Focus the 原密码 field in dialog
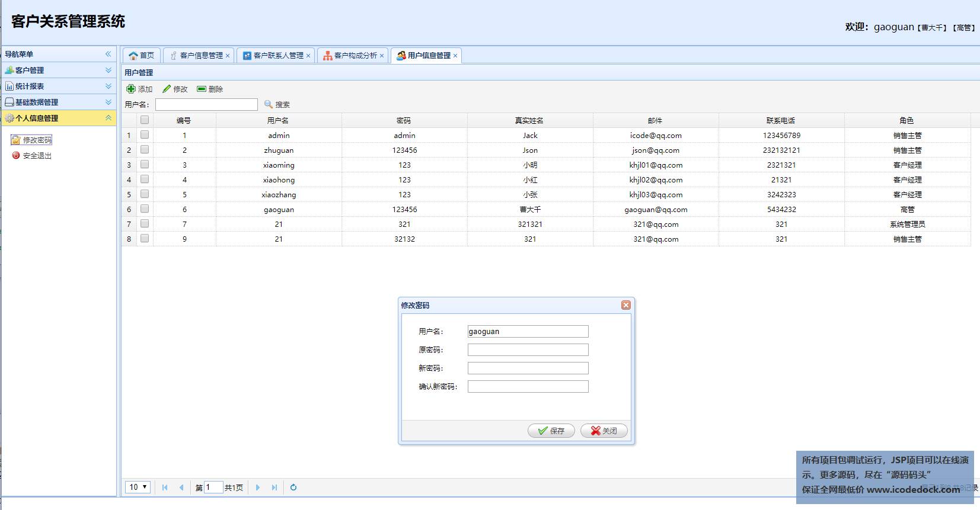980x510 pixels. point(528,349)
